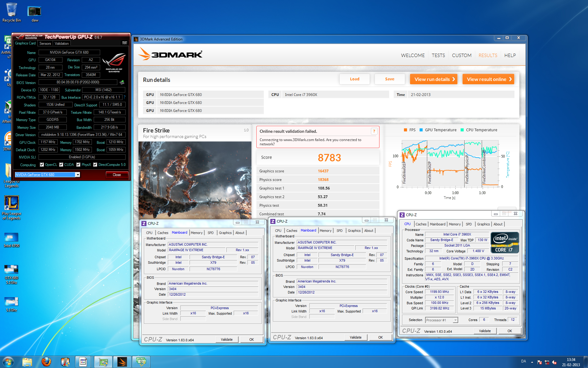Toggle the PhysX checkbox in GPU-Z

tap(78, 165)
